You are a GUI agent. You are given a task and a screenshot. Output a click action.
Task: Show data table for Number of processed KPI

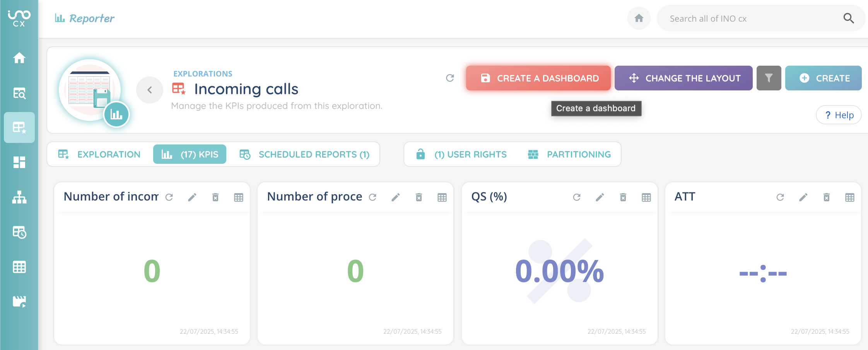coord(442,197)
